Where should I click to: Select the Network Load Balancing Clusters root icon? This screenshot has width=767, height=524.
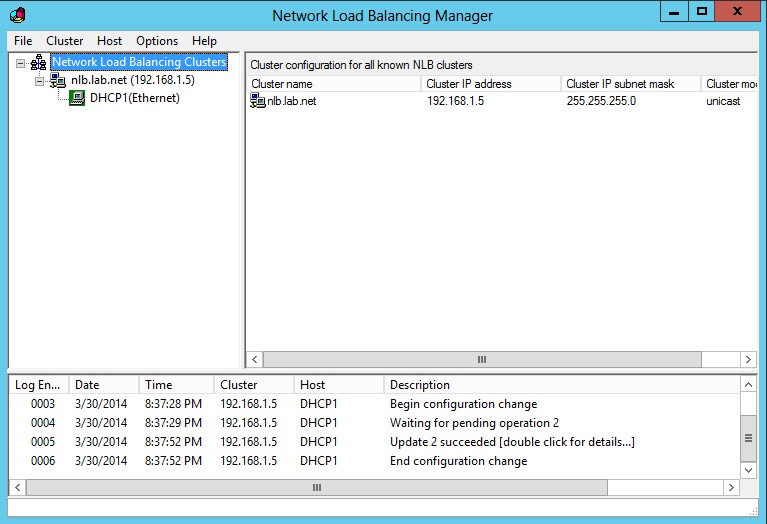39,63
